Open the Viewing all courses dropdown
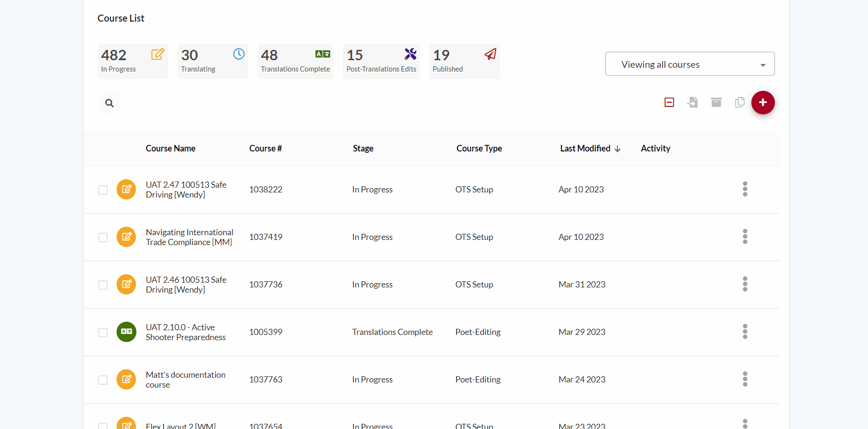 click(x=689, y=64)
